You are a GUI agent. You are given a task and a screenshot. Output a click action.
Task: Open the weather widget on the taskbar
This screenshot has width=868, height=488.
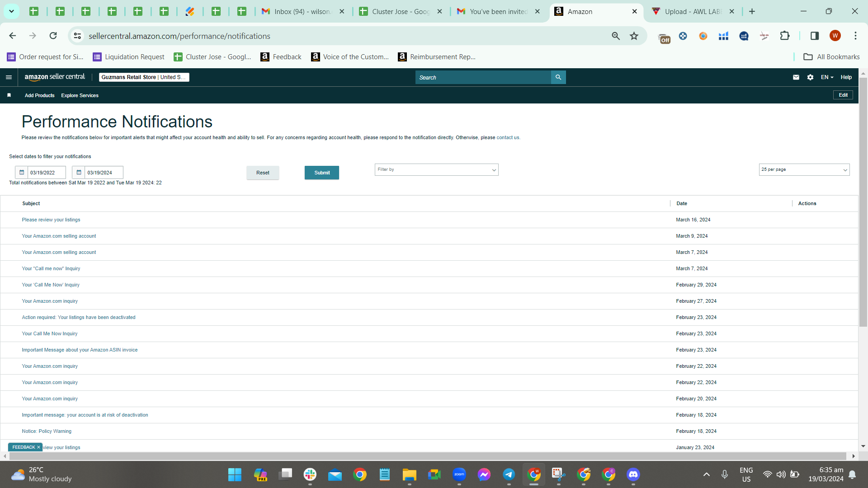(41, 474)
